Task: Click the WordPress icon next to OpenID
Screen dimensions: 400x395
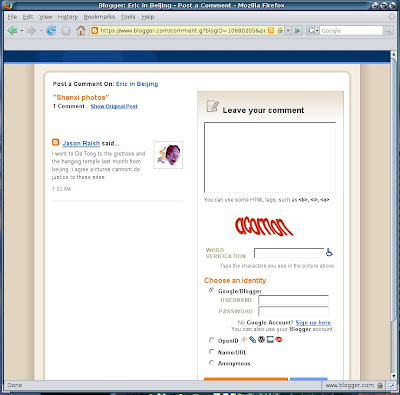Action: pyautogui.click(x=261, y=340)
